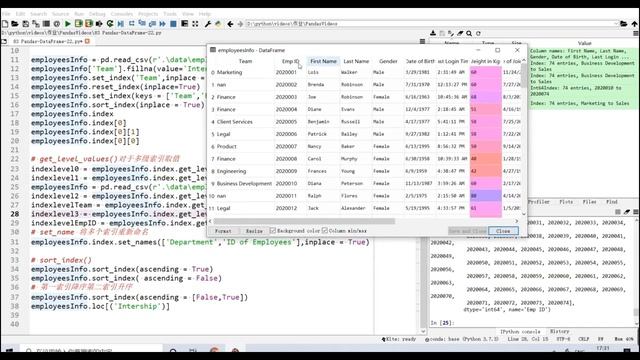Click the First Name column header
The width and height of the screenshot is (640, 360).
[x=323, y=61]
